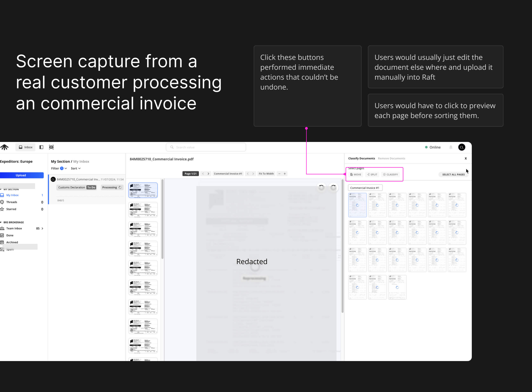This screenshot has height=392, width=532.
Task: Click the SELECT ALL PAGES button
Action: [x=453, y=174]
